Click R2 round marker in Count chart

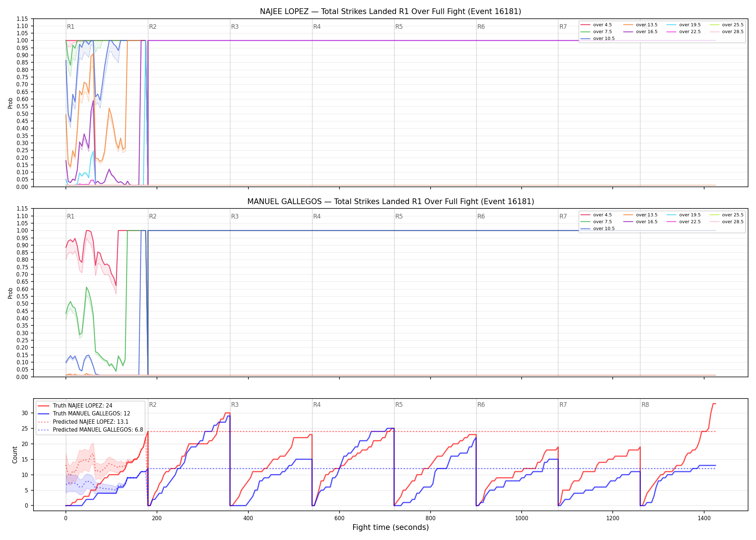click(153, 405)
